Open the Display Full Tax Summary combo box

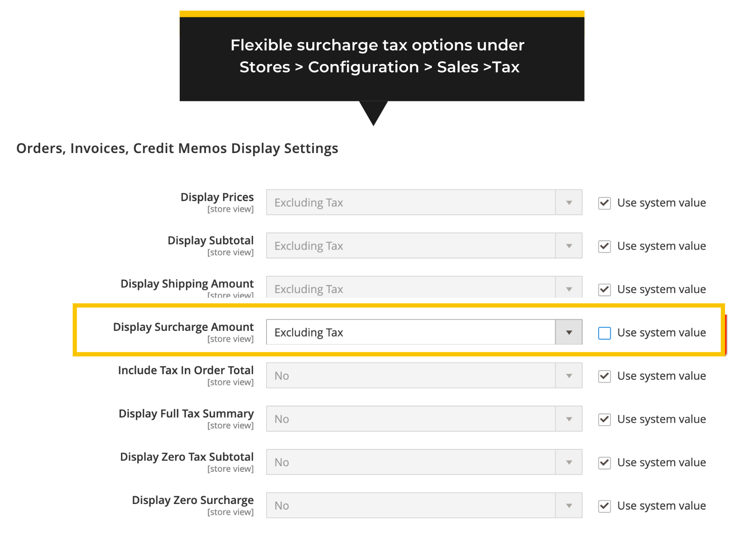tap(411, 419)
